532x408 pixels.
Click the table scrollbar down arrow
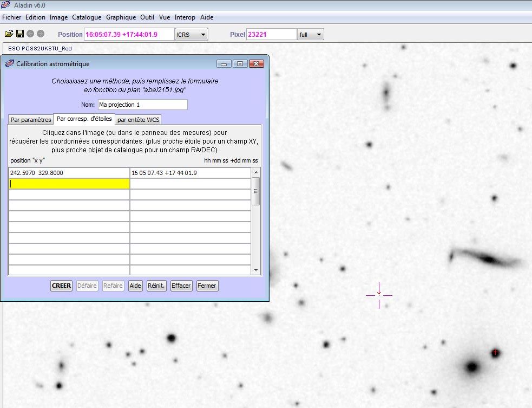point(256,270)
